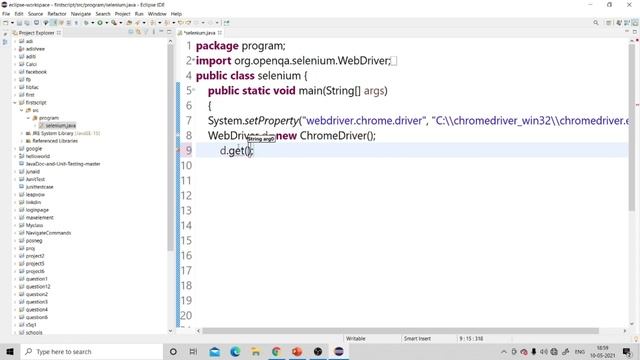The height and width of the screenshot is (360, 640).
Task: Click the Debug toolbar icon
Action: [86, 23]
